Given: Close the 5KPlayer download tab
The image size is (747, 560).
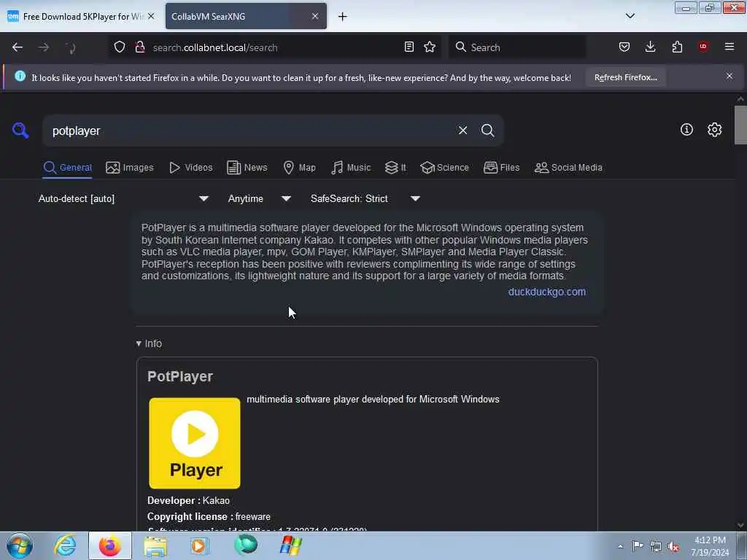Looking at the screenshot, I should point(151,16).
